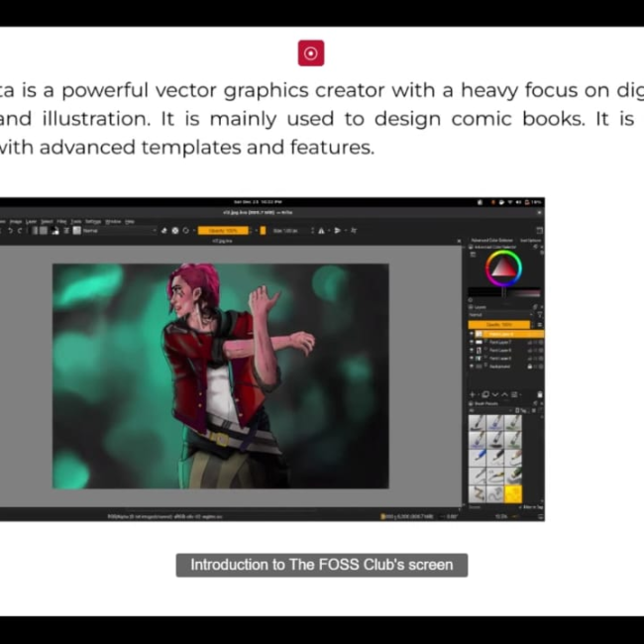
Task: Open the fill pattern chooser in the toolbar
Action: [x=44, y=231]
